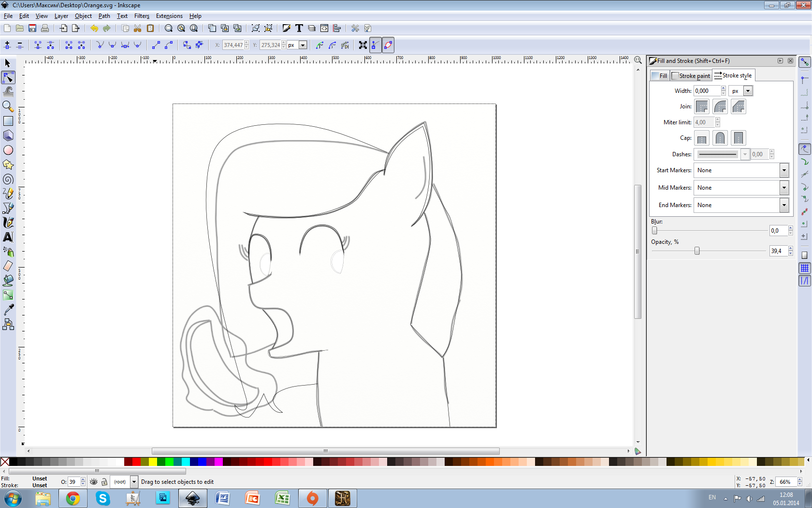Open stroke width unit dropdown
Screen dimensions: 812x508
(748, 91)
